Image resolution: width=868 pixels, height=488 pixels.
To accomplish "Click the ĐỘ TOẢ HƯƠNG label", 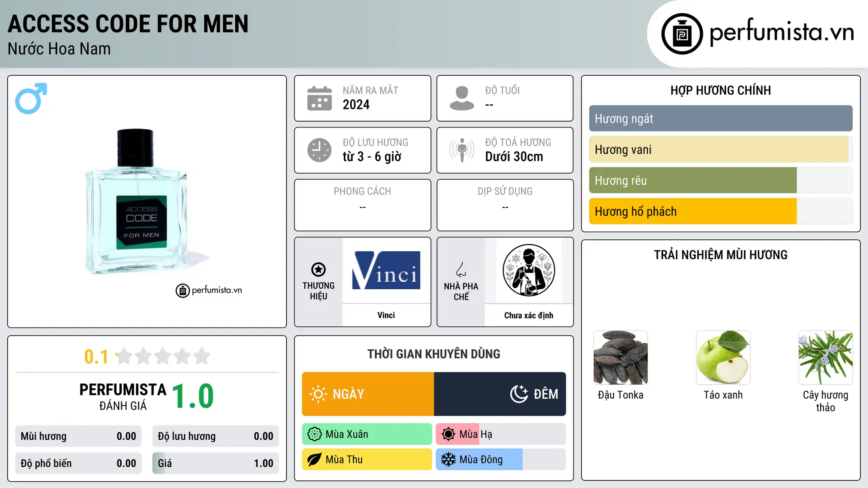I will click(518, 142).
